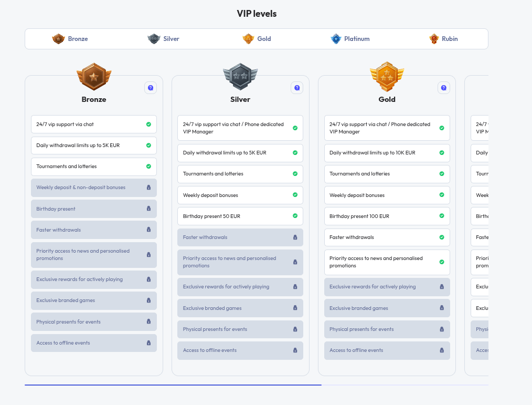Click the large Gold medal badge
Viewport: 532px width, 405px height.
tap(387, 77)
